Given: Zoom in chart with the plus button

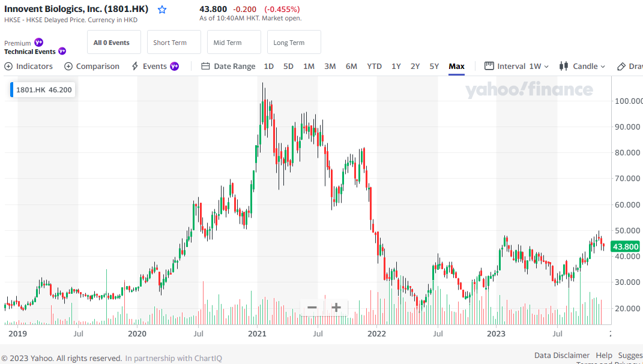Looking at the screenshot, I should pos(336,308).
